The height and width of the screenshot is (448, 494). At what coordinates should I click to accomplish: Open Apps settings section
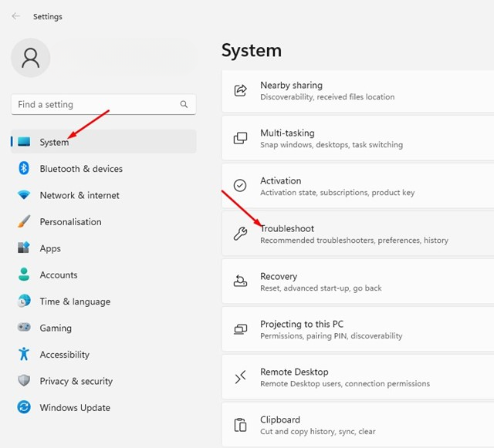[103, 248]
